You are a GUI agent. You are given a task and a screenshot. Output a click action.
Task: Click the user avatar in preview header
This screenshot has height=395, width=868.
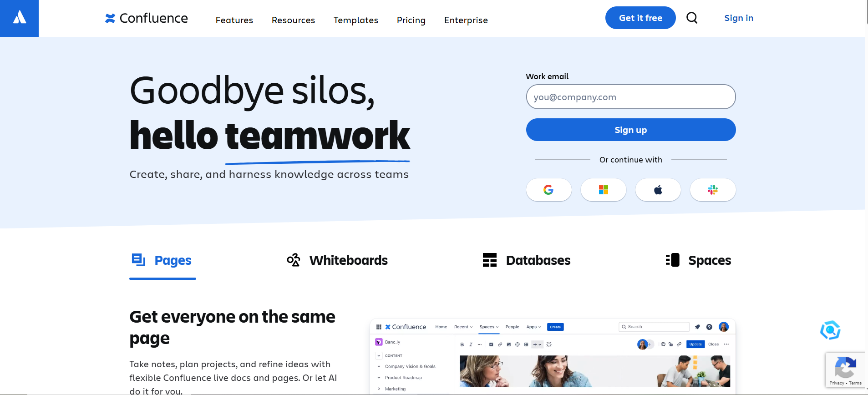point(724,327)
